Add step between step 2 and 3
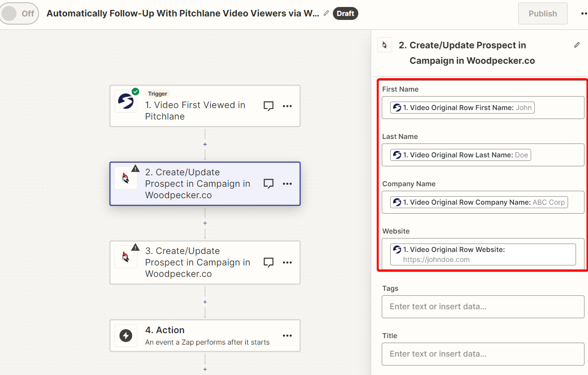This screenshot has height=375, width=588. point(205,223)
